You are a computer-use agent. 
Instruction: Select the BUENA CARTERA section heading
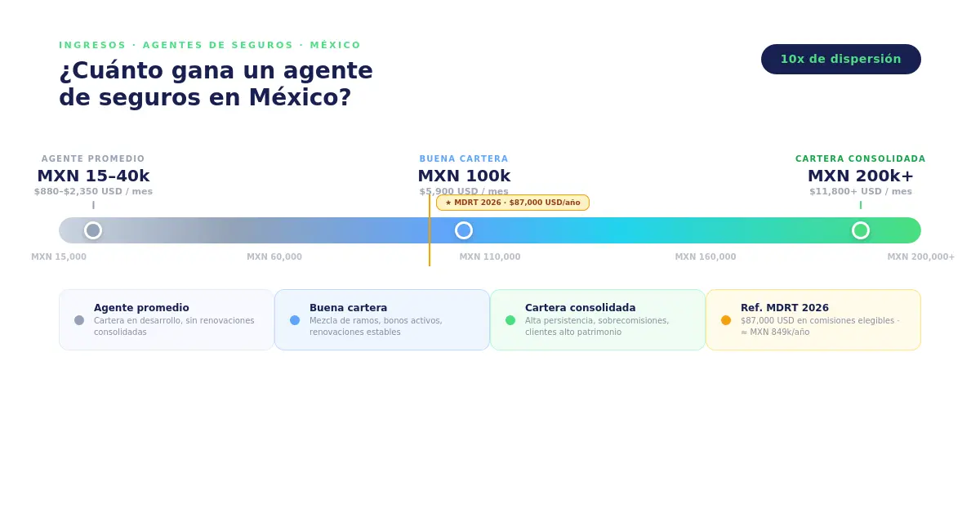[464, 158]
